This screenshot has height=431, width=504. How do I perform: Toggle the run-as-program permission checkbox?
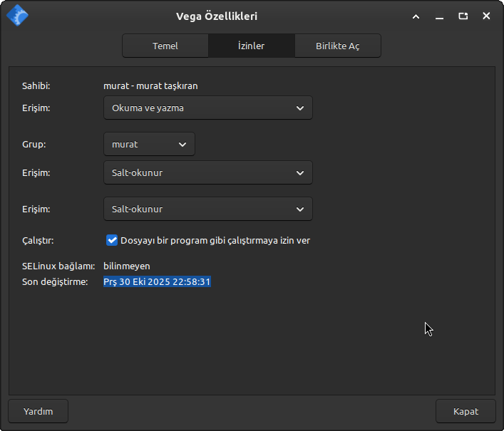tap(112, 240)
